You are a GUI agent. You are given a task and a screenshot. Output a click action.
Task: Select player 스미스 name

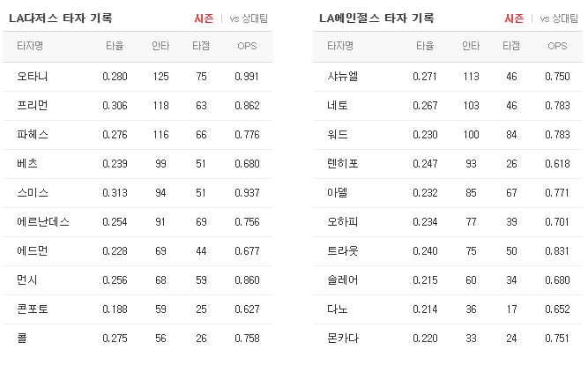pos(33,193)
